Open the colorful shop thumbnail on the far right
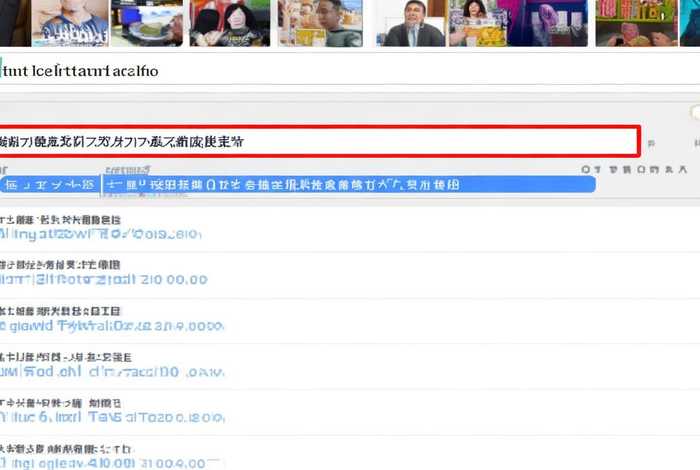700x470 pixels. click(637, 23)
